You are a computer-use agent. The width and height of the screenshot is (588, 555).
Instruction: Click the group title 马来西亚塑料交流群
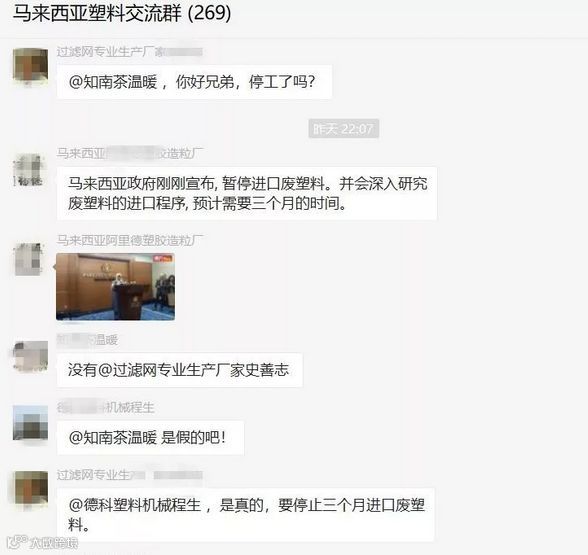[x=97, y=13]
